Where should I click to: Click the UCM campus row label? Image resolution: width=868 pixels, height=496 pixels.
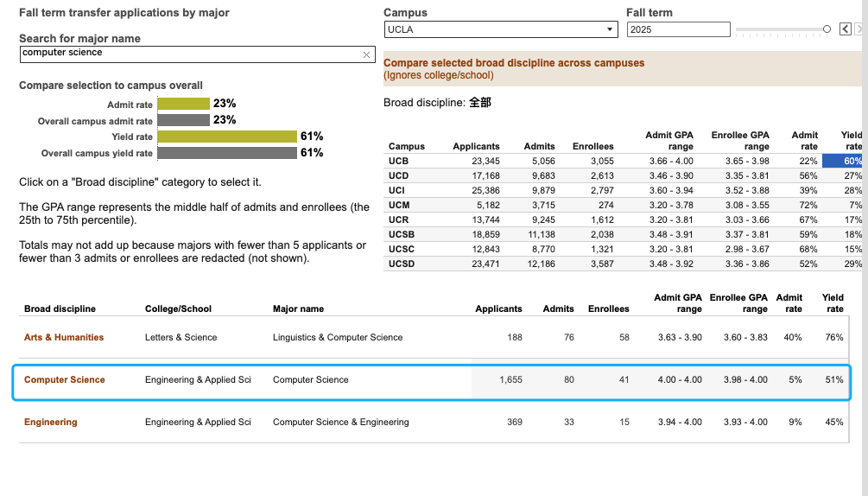pos(398,205)
